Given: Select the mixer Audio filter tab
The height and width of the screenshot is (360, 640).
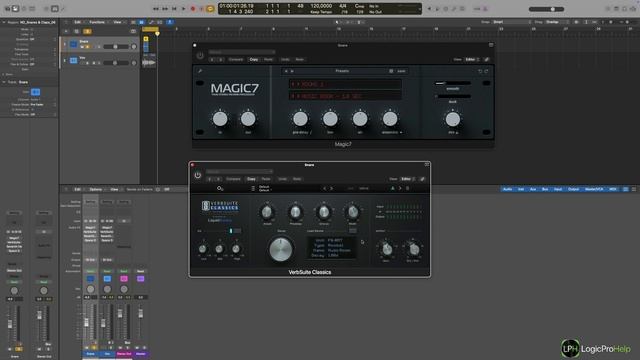Looking at the screenshot, I should click(507, 189).
